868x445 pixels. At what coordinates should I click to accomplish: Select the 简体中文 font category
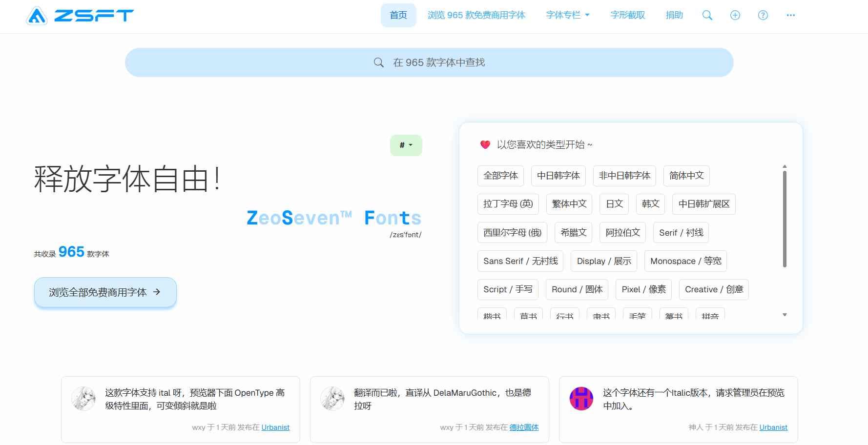click(x=686, y=176)
